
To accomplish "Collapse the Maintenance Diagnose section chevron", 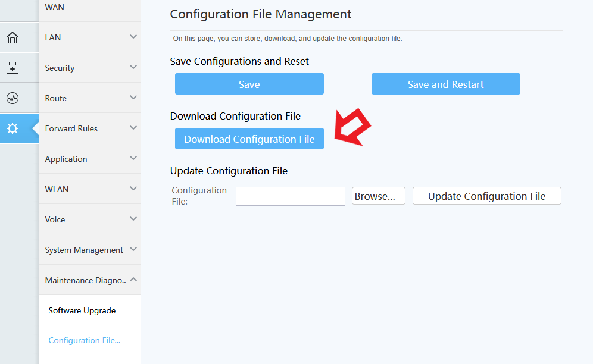I will (133, 280).
